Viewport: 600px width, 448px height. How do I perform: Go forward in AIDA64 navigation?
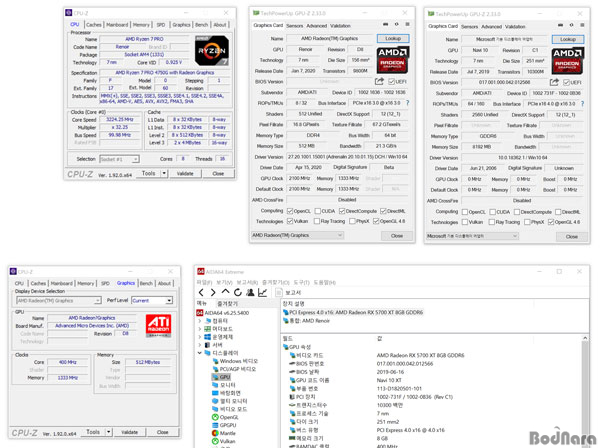click(x=213, y=293)
